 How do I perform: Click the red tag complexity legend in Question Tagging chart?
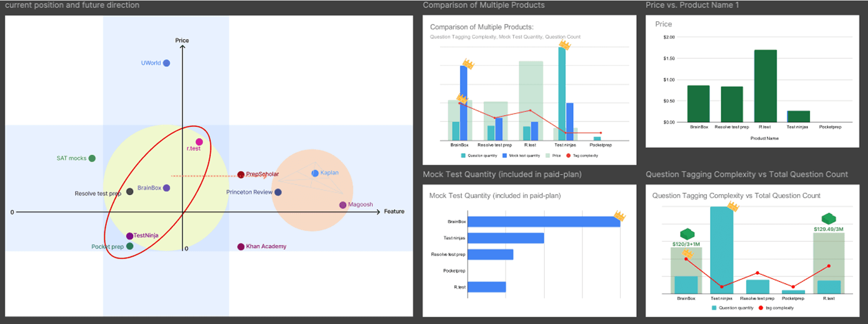click(x=776, y=308)
